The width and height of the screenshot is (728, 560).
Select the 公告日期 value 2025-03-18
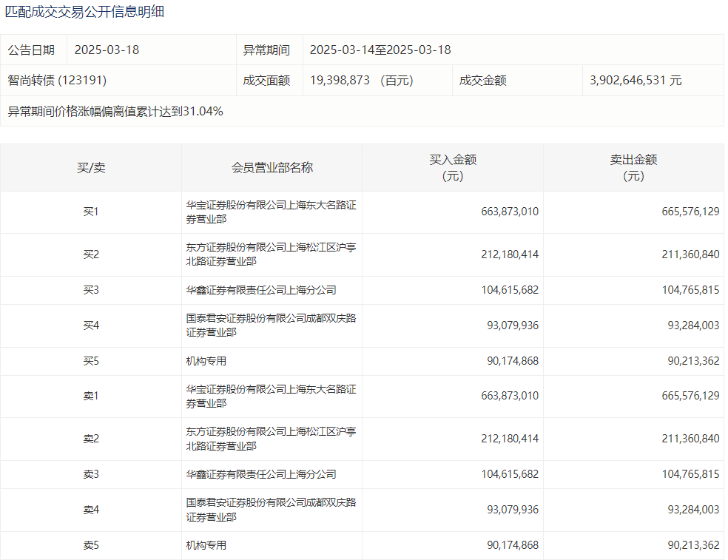(x=107, y=50)
